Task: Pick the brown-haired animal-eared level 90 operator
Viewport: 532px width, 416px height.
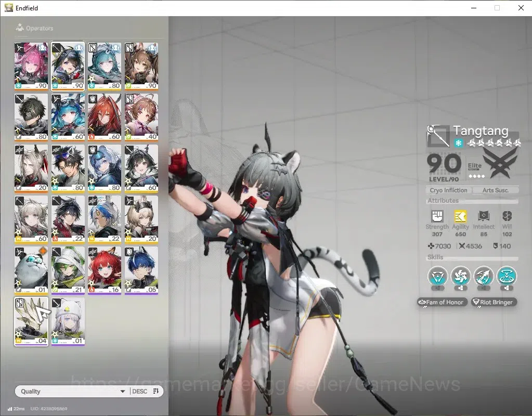Action: [x=141, y=66]
